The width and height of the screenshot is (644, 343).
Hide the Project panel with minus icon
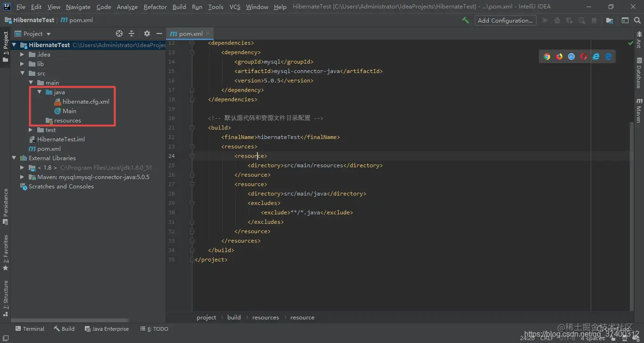[159, 33]
